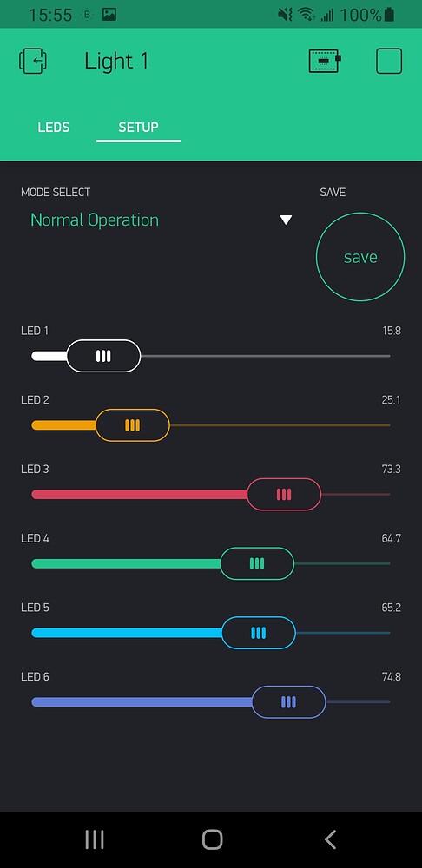Tap the Light 1 project title
Image resolution: width=422 pixels, height=868 pixels.
click(x=116, y=61)
